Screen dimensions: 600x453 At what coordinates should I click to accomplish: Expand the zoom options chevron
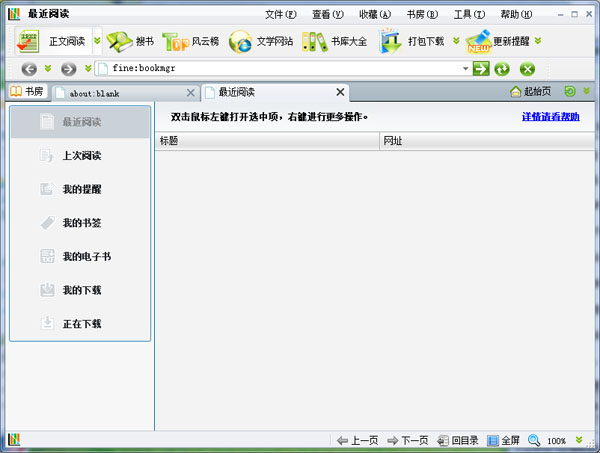pyautogui.click(x=579, y=440)
